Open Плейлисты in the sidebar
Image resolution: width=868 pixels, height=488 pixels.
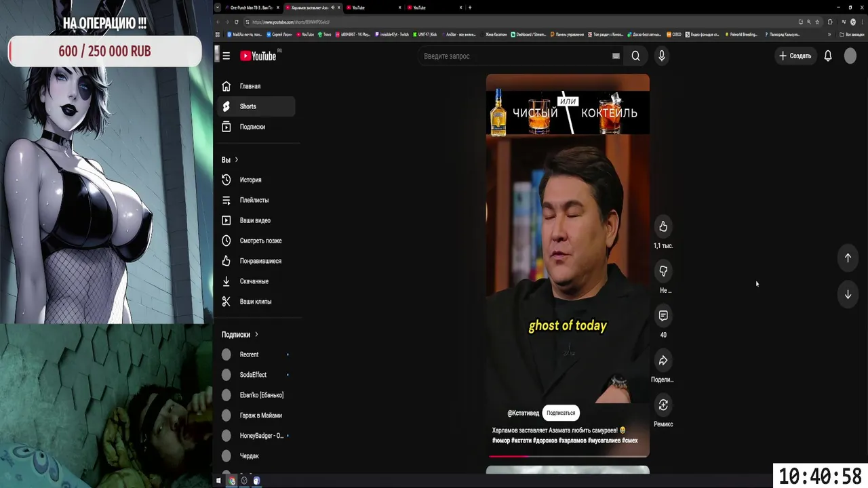(256, 200)
